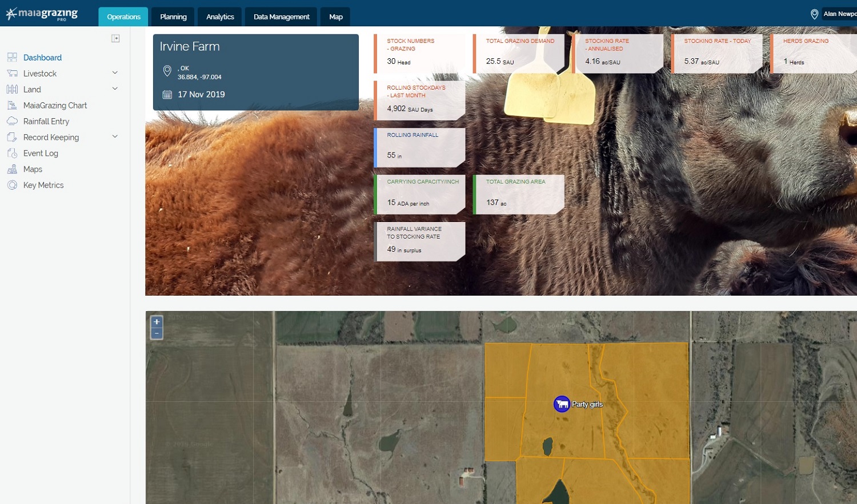Click the Livestock cattle icon
857x504 pixels.
12,74
